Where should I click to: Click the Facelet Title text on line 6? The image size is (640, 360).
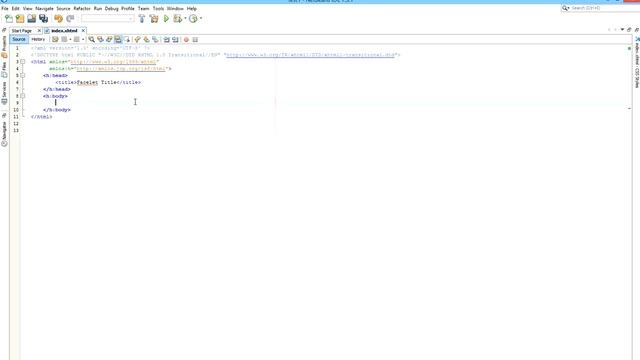[97, 82]
